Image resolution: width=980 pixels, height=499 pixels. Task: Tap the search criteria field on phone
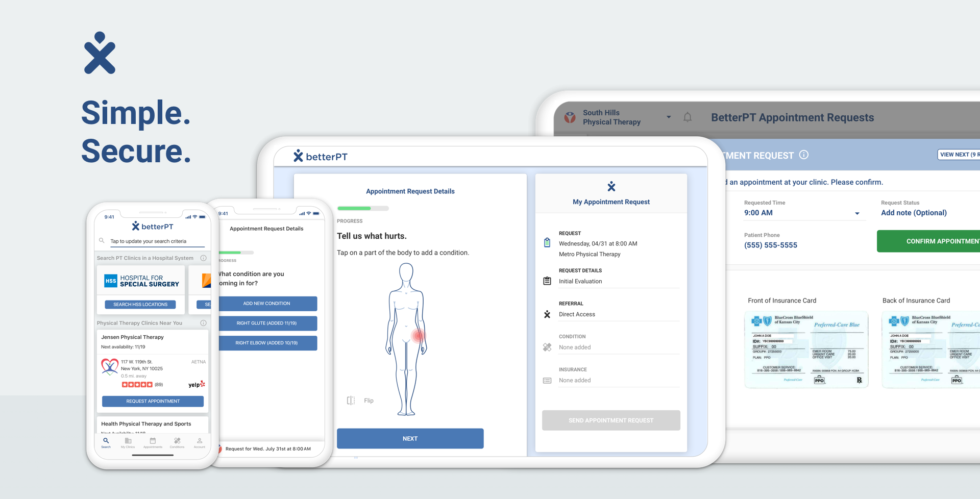pyautogui.click(x=157, y=241)
